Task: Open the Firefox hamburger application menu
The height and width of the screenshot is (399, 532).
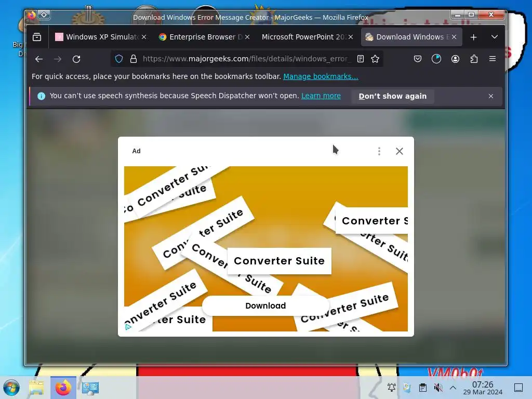Action: [x=493, y=59]
